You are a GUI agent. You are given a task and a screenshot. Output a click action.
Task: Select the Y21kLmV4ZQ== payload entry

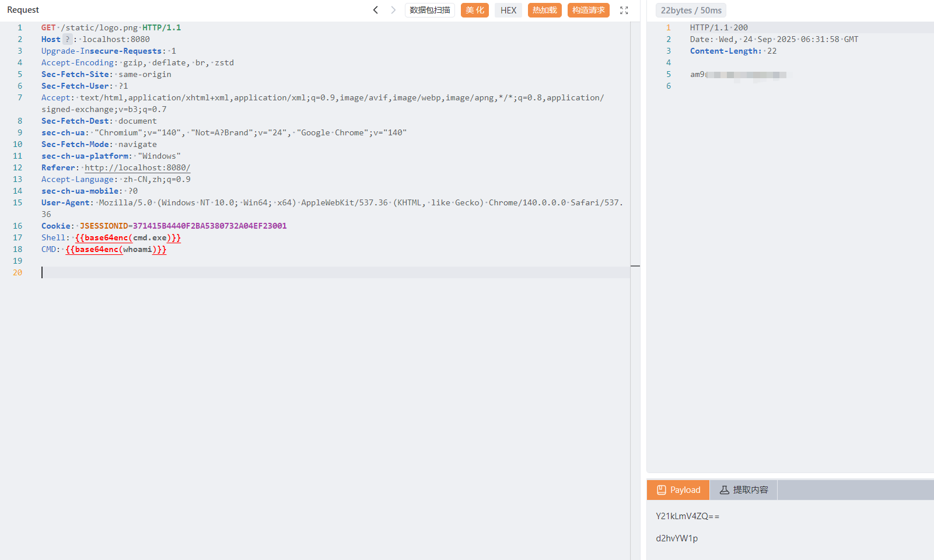pyautogui.click(x=687, y=516)
